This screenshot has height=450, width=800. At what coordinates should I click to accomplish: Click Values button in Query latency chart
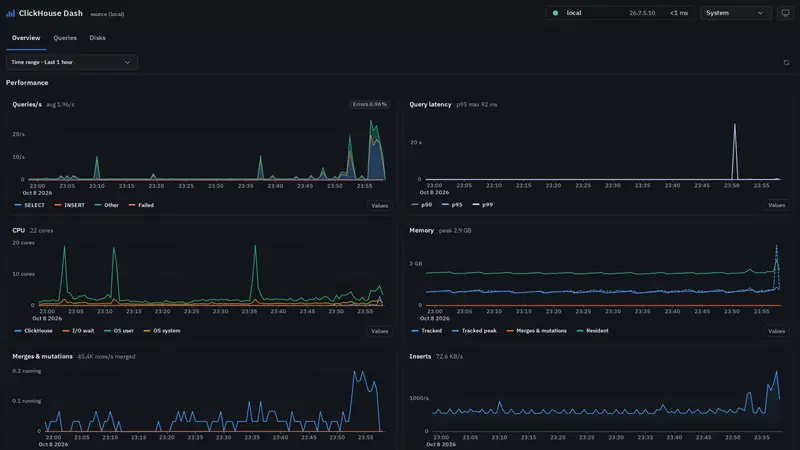(777, 205)
